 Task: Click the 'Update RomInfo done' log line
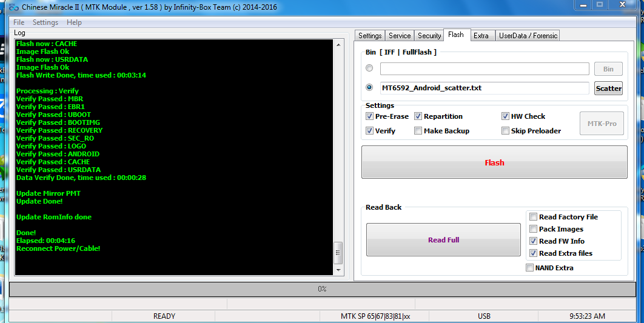(x=54, y=217)
